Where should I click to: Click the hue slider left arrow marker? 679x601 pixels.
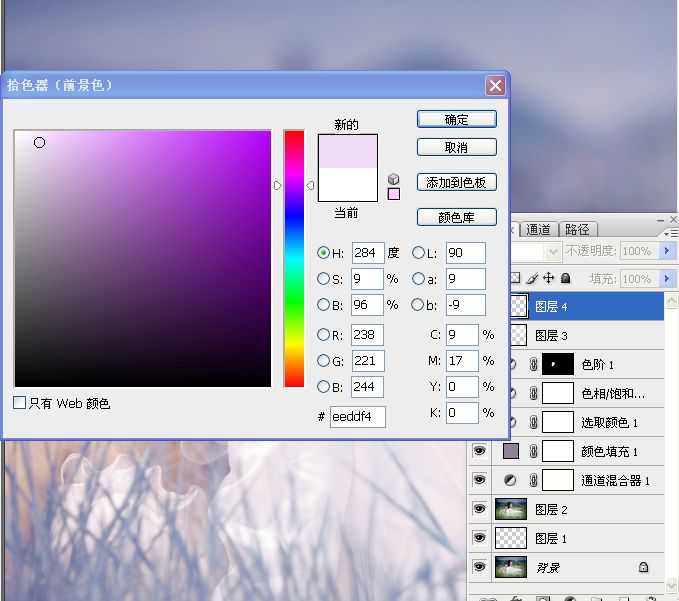[277, 185]
